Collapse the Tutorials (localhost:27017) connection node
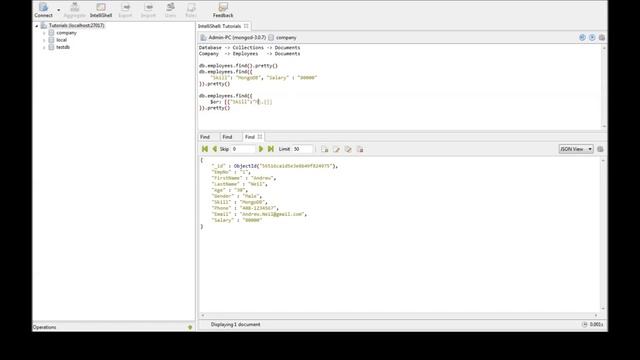 pos(36,26)
